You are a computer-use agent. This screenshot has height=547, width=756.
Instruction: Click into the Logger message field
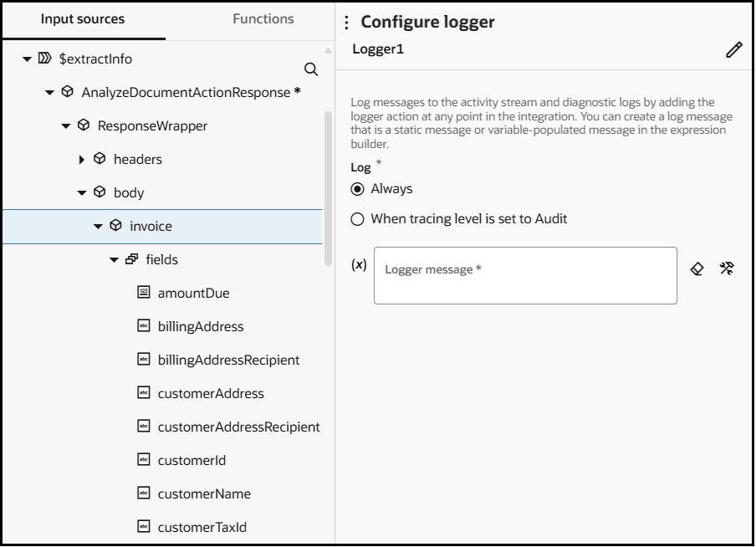(525, 275)
